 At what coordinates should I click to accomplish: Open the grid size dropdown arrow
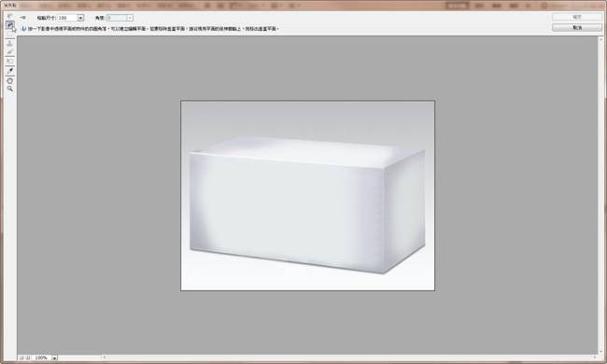[80, 18]
